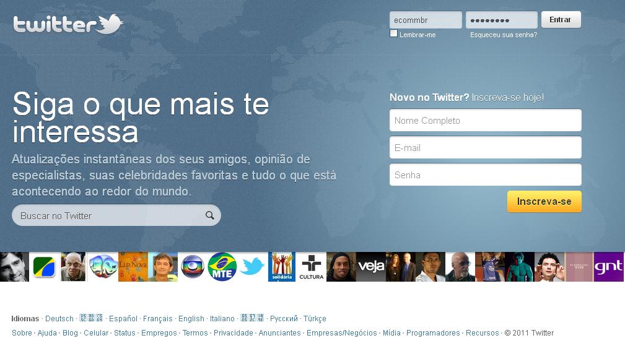
Task: Open the pale pink wine label avatar
Action: tap(579, 267)
